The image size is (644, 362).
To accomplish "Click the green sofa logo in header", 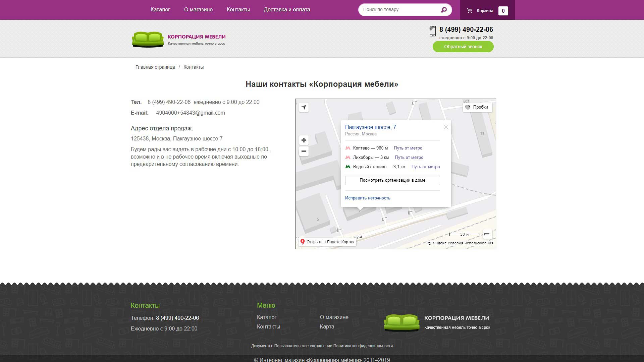I will coord(148,39).
